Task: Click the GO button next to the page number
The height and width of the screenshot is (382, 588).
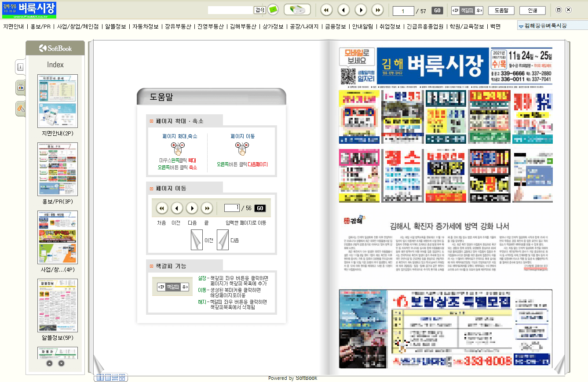Action: click(437, 10)
